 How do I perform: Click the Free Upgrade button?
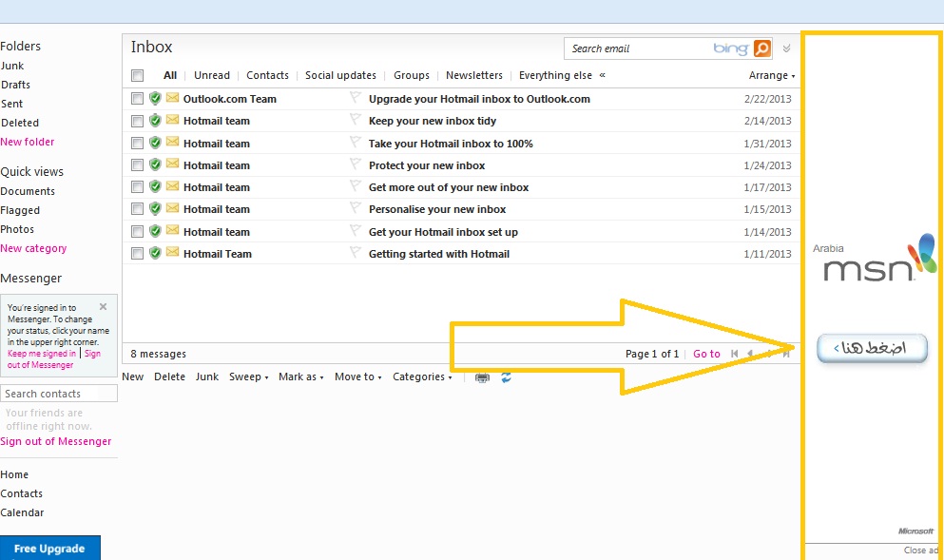point(50,548)
